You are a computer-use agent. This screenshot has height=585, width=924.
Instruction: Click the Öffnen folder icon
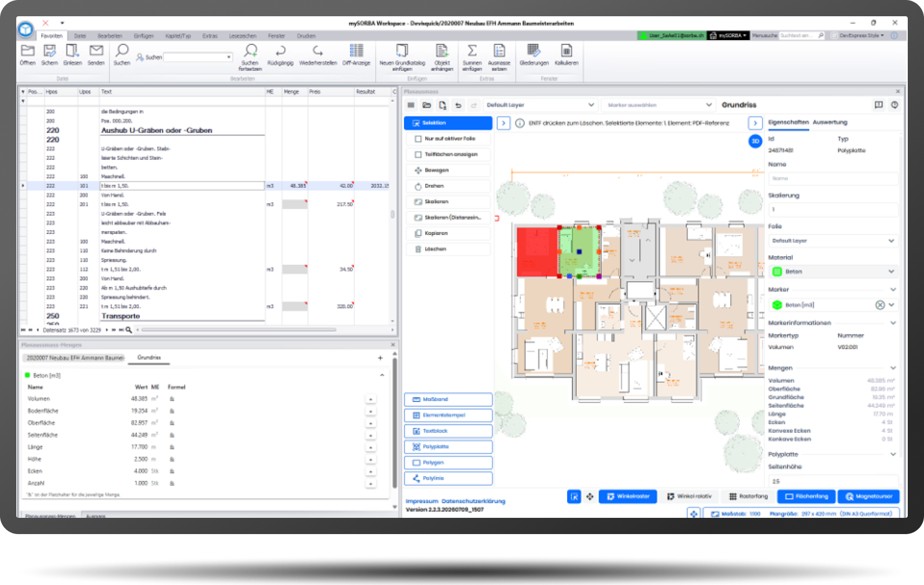point(28,51)
